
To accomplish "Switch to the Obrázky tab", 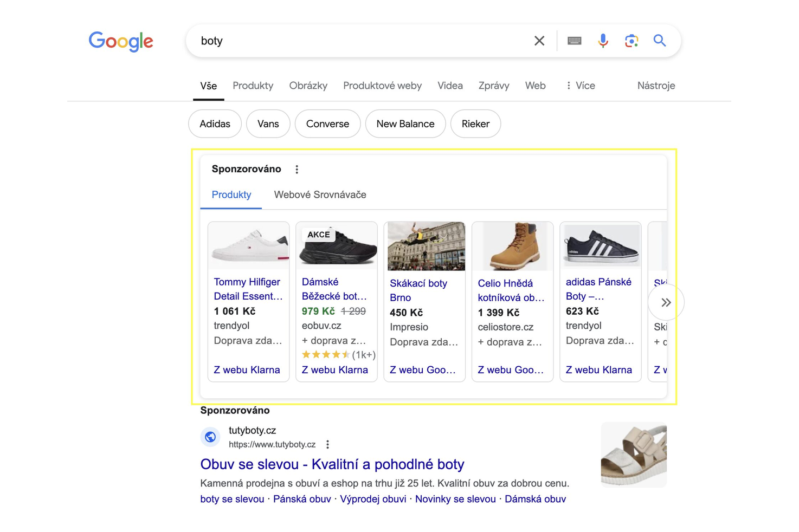I will [308, 86].
